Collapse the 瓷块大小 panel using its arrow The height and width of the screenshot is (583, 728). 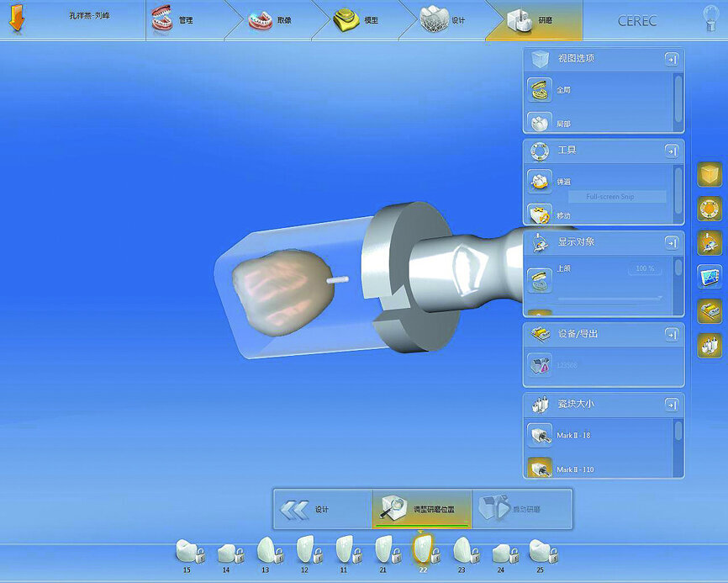[671, 405]
